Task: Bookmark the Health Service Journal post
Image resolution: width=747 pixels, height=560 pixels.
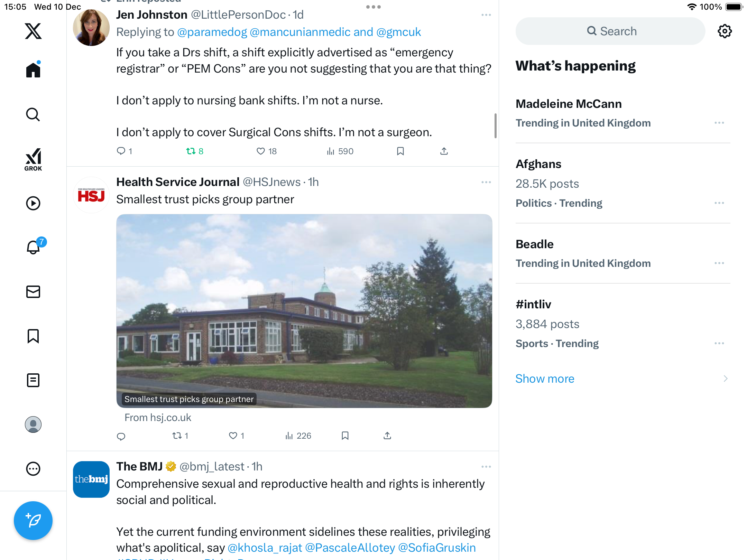Action: [x=345, y=436]
